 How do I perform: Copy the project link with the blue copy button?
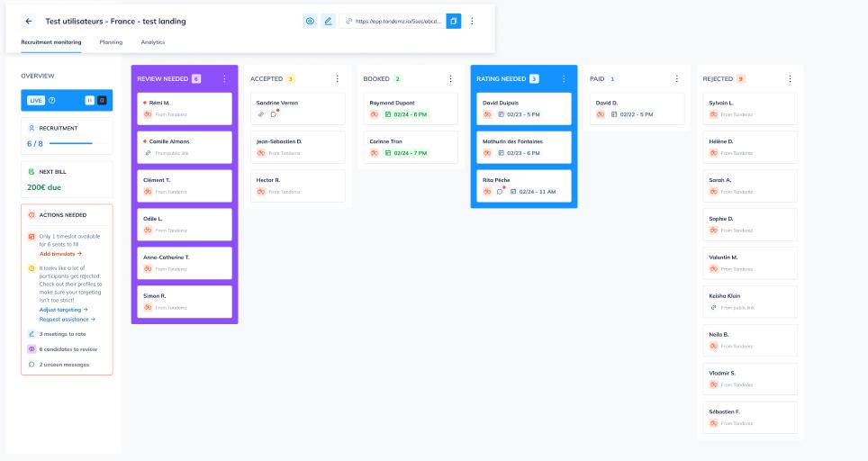(x=454, y=21)
